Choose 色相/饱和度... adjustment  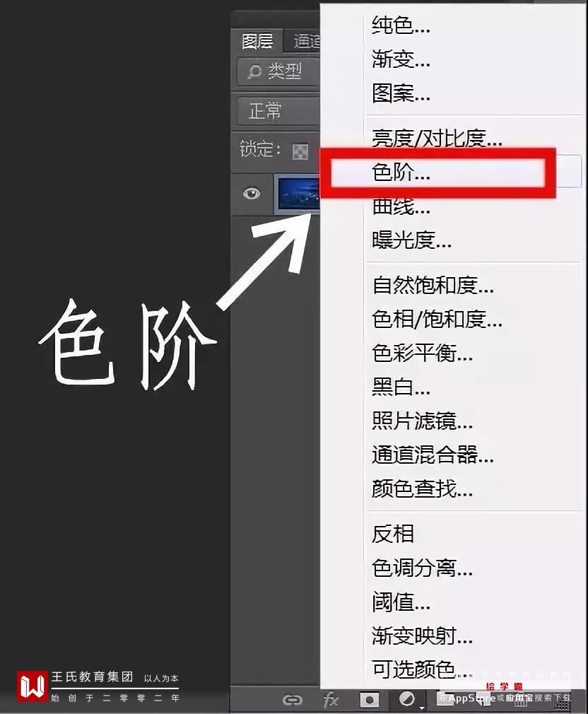point(437,320)
